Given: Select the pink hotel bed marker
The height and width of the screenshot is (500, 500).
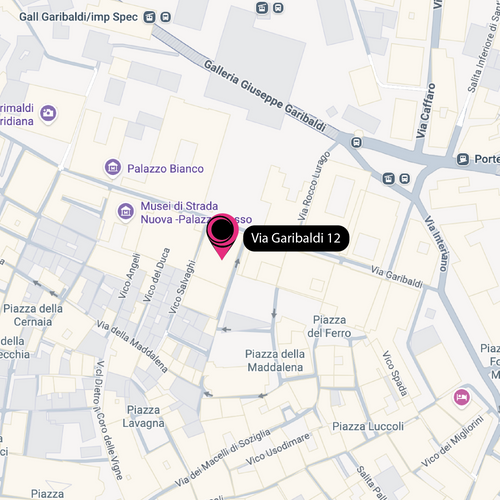Looking at the screenshot, I should tap(462, 398).
